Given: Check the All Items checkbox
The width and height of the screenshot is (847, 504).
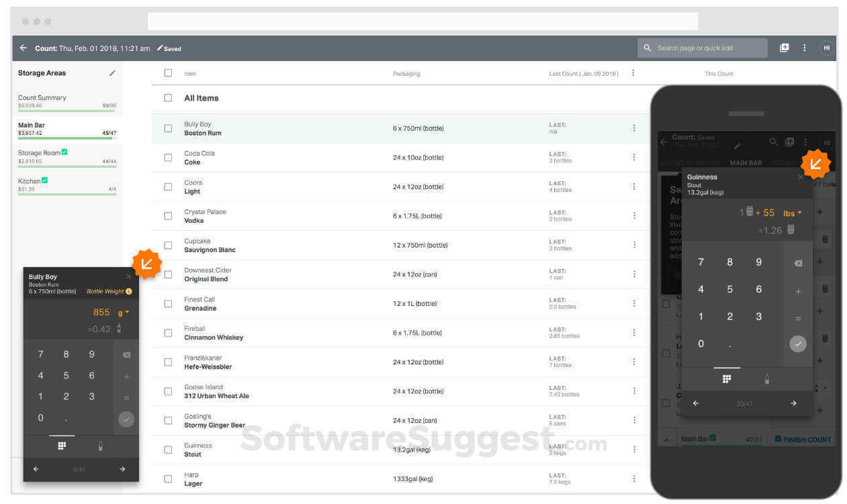Looking at the screenshot, I should point(168,97).
